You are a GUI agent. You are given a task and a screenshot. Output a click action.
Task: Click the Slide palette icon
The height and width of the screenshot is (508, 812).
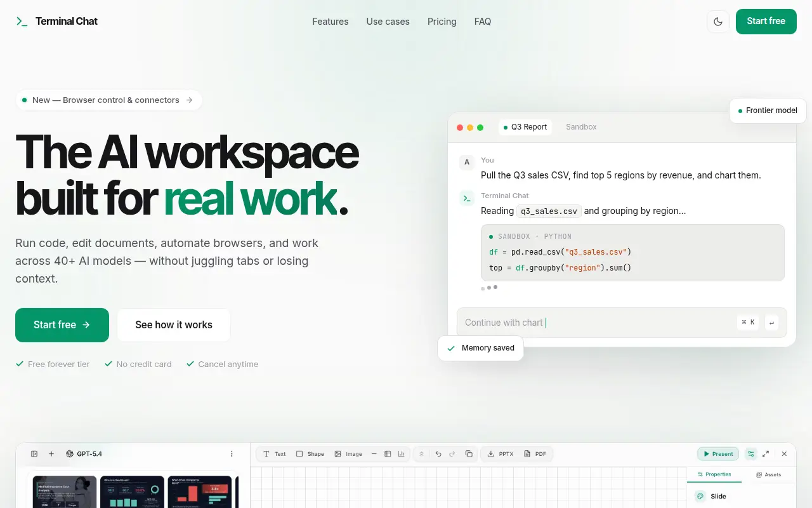pyautogui.click(x=700, y=497)
